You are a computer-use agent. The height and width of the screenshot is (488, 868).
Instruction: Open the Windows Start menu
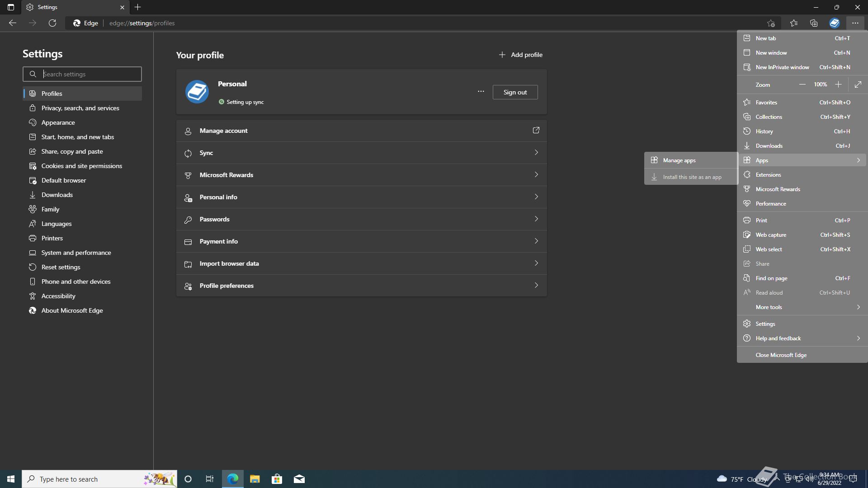point(11,479)
